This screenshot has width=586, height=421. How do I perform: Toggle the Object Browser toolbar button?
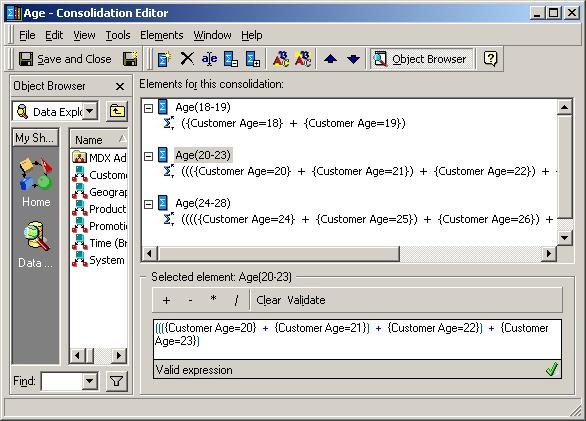[422, 59]
